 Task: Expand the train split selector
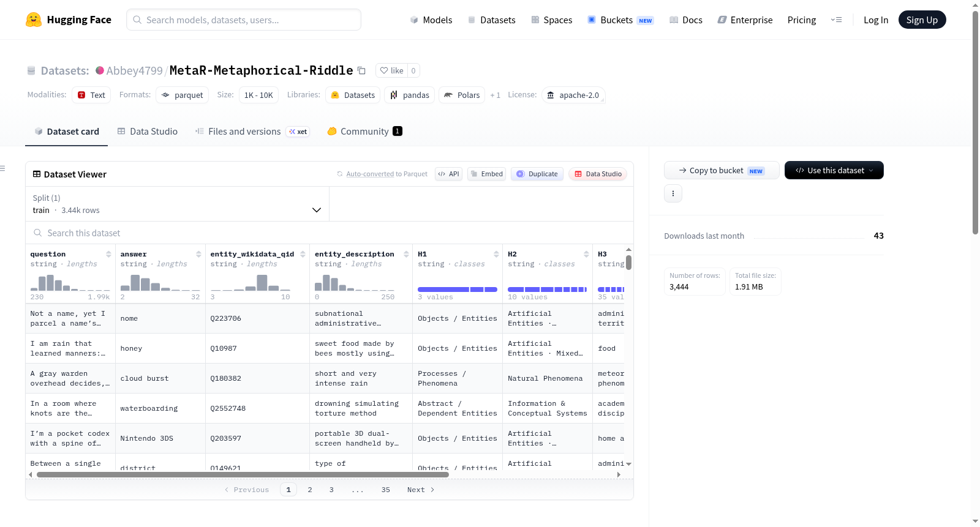(177, 204)
